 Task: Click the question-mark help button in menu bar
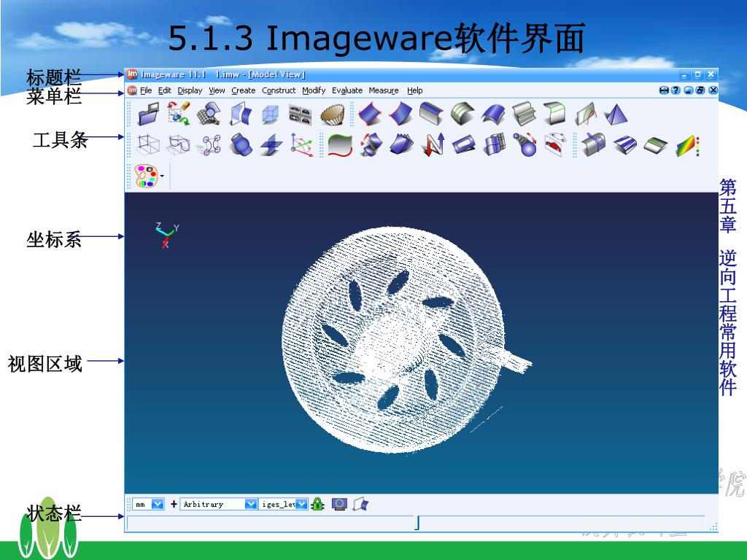(676, 90)
